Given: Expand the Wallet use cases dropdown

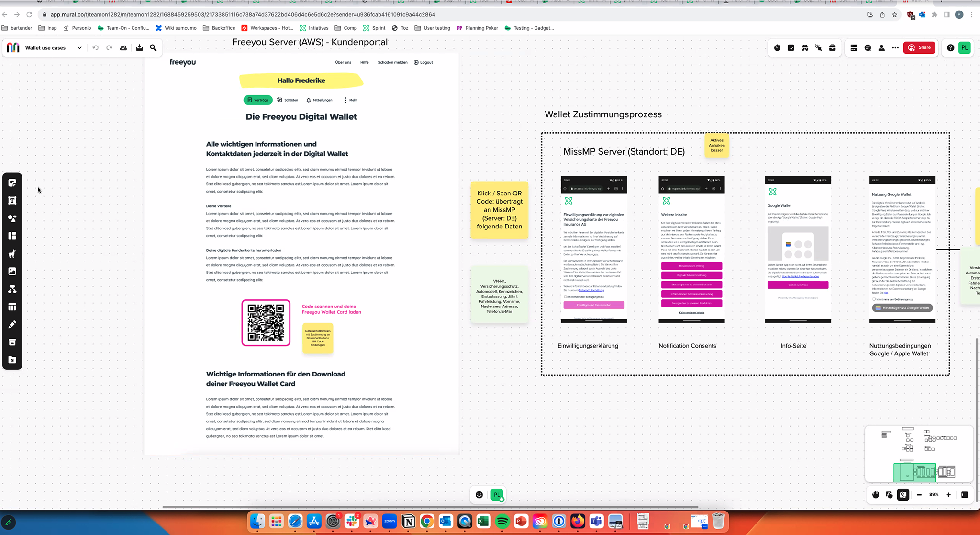Looking at the screenshot, I should coord(79,48).
